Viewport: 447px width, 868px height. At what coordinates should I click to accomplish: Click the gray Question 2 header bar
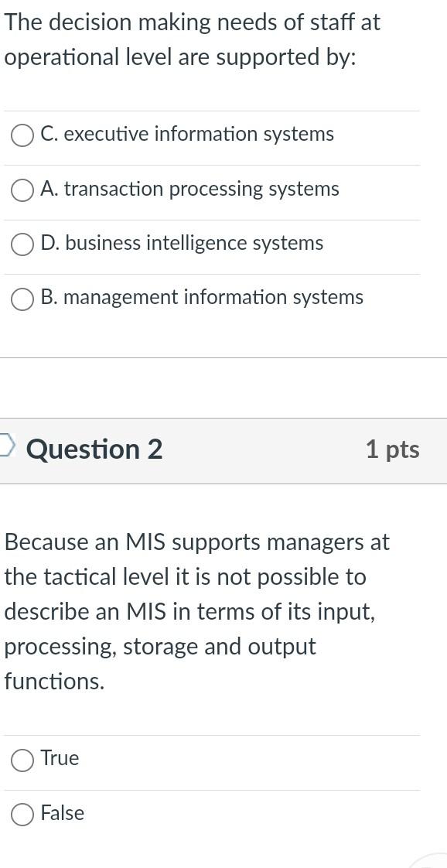pos(224,449)
